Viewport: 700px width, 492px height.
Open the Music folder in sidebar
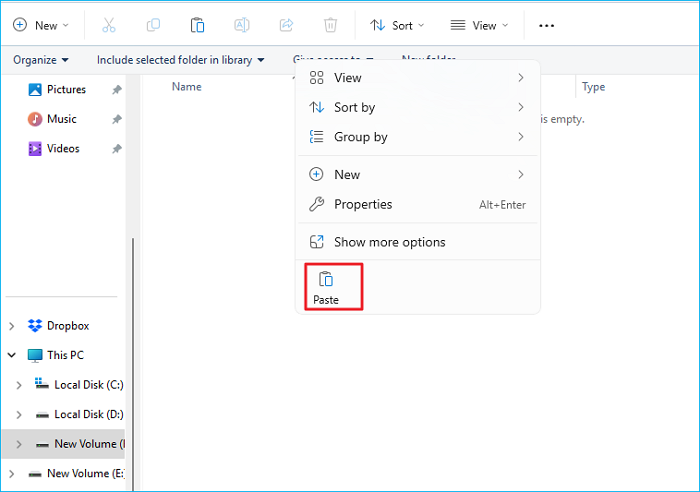point(61,119)
